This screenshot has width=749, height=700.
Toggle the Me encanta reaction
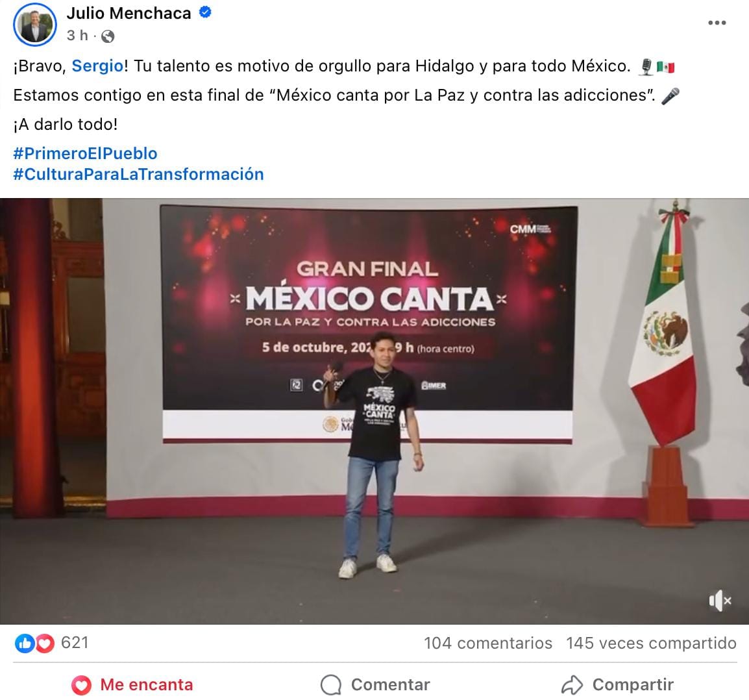coord(132,684)
